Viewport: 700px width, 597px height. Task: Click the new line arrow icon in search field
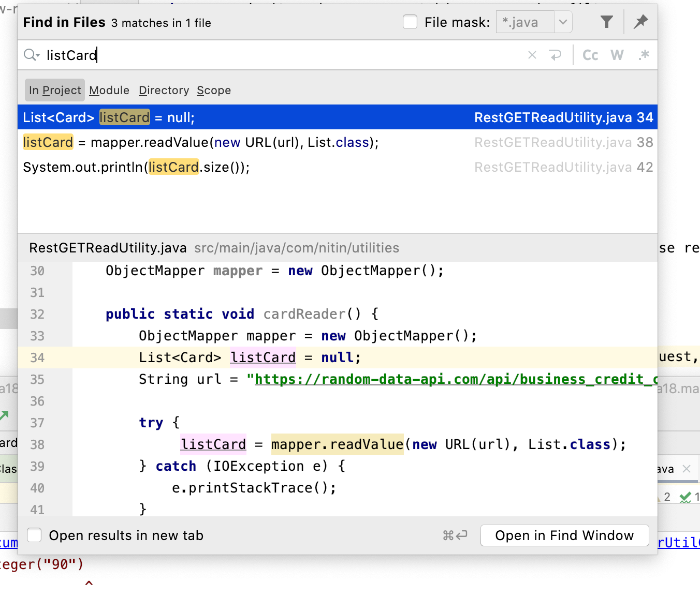click(x=555, y=55)
